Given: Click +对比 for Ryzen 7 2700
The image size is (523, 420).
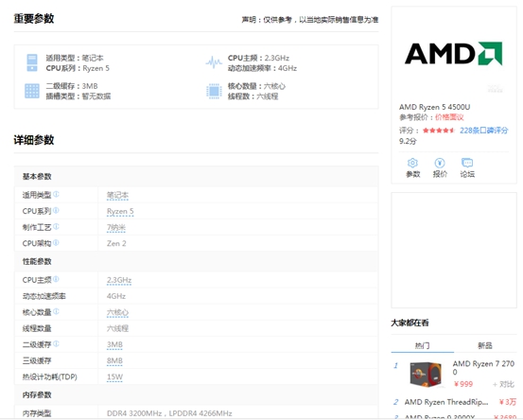Looking at the screenshot, I should 504,384.
